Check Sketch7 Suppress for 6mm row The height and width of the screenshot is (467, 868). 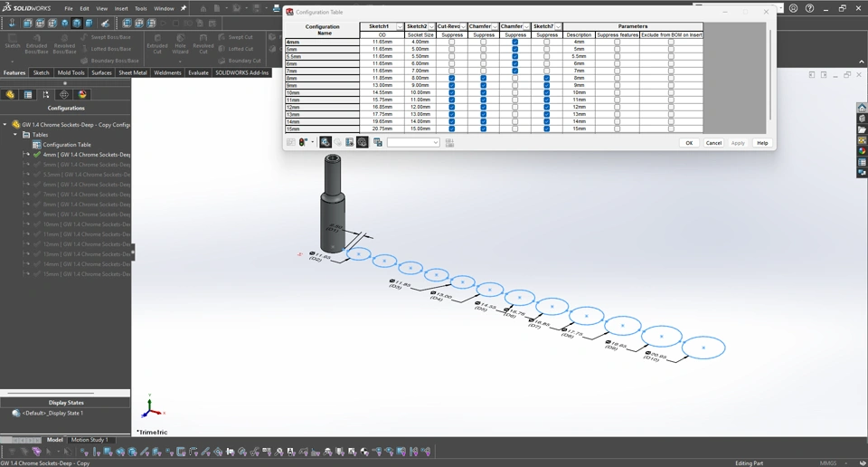547,63
